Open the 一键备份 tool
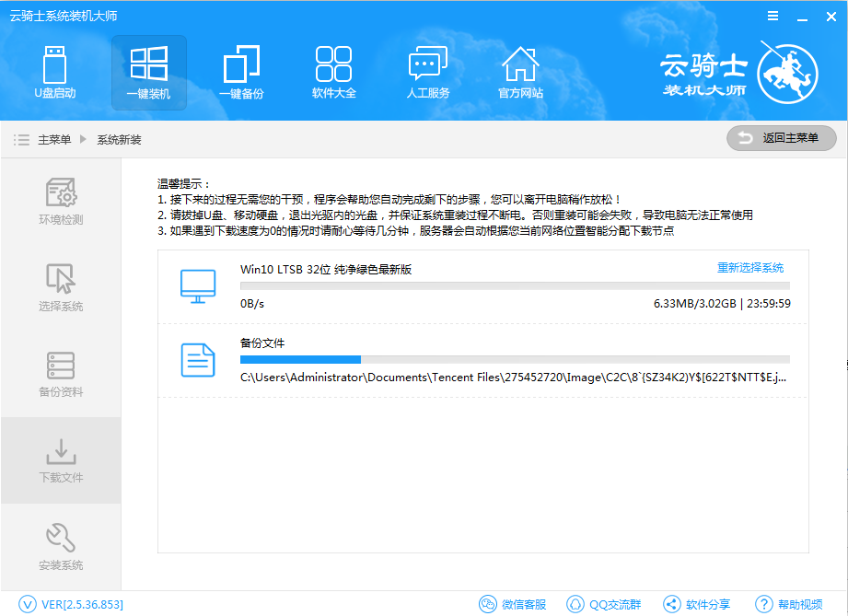 (x=241, y=73)
